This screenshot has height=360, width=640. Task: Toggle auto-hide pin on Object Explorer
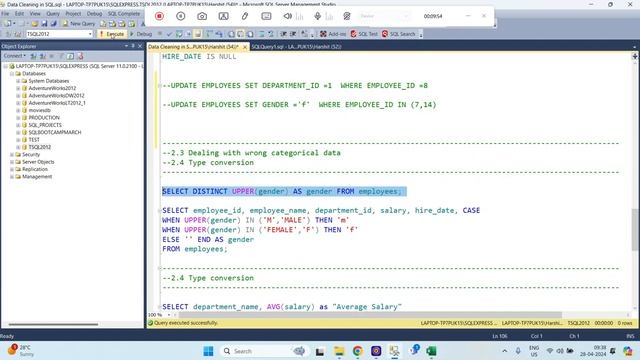pos(133,46)
